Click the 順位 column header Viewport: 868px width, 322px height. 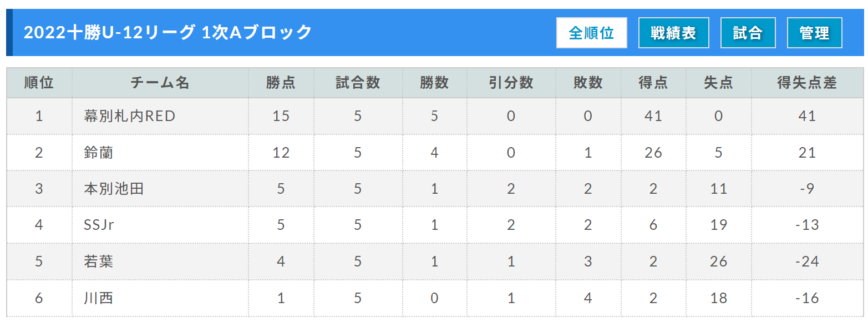pyautogui.click(x=39, y=83)
